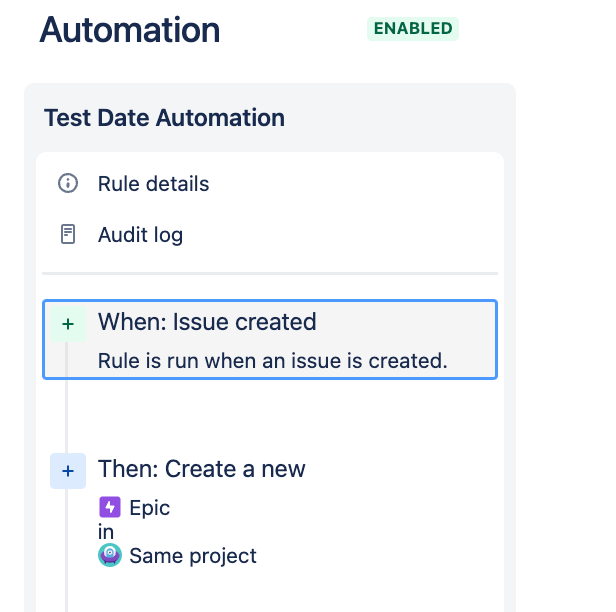
Task: Select the "Then: Create a new" action title
Action: coord(202,469)
